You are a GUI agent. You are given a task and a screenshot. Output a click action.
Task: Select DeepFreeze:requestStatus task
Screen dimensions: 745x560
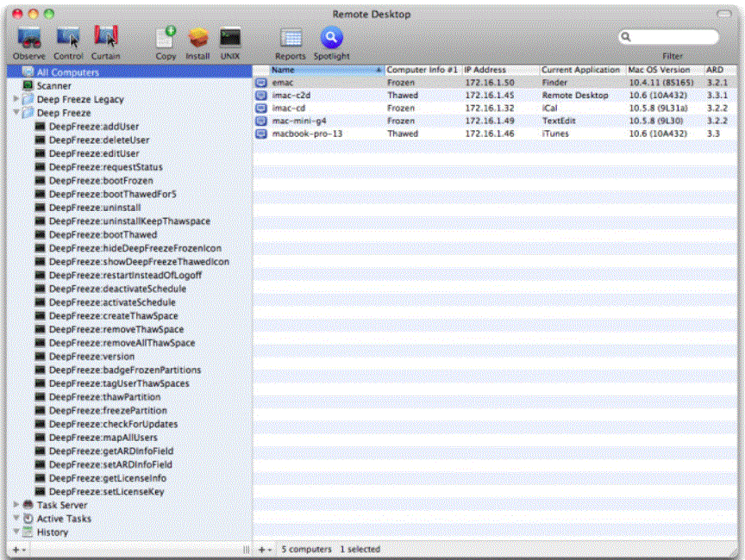(x=105, y=167)
